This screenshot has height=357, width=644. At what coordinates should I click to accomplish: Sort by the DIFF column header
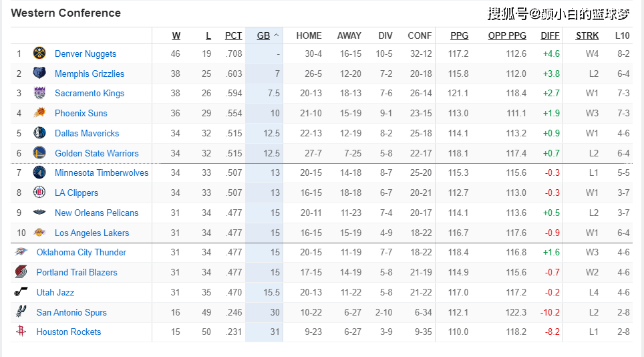(x=550, y=35)
